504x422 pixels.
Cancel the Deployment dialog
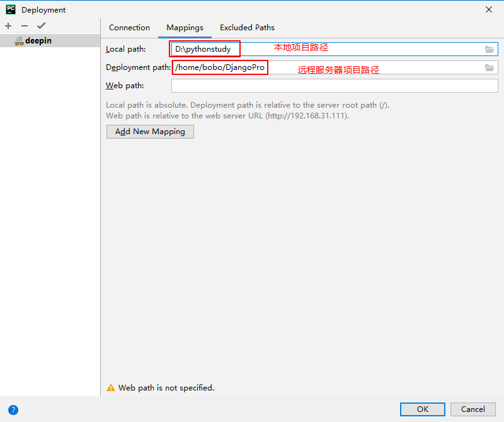473,409
